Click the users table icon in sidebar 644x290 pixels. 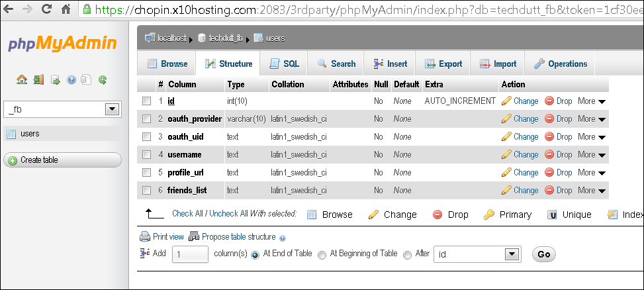pos(11,134)
